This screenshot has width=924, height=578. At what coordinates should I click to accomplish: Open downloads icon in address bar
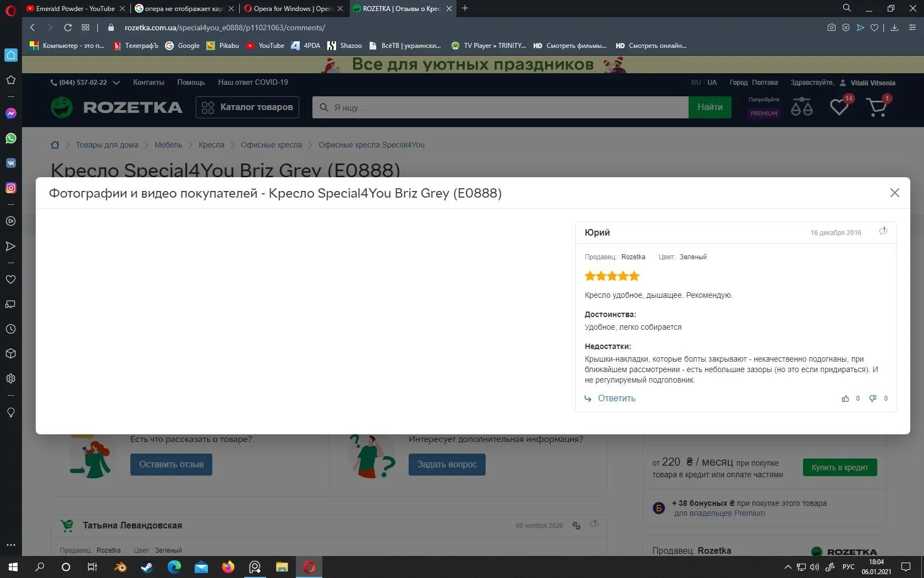point(895,28)
